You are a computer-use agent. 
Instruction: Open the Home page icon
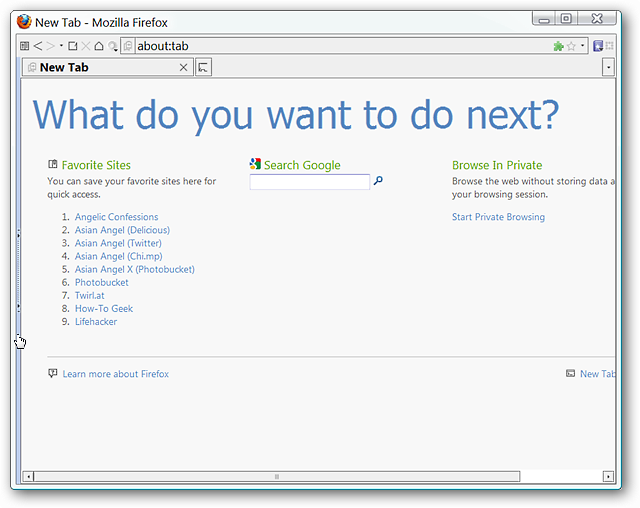[x=99, y=46]
